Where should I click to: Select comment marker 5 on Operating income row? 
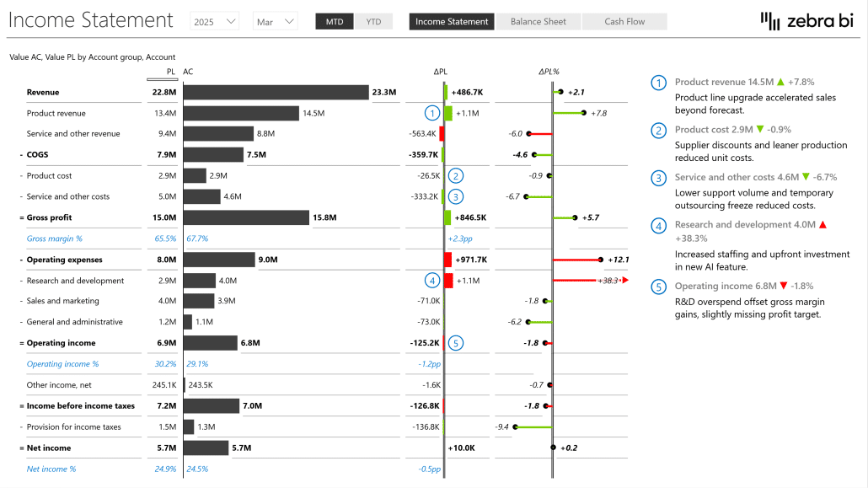(x=456, y=343)
